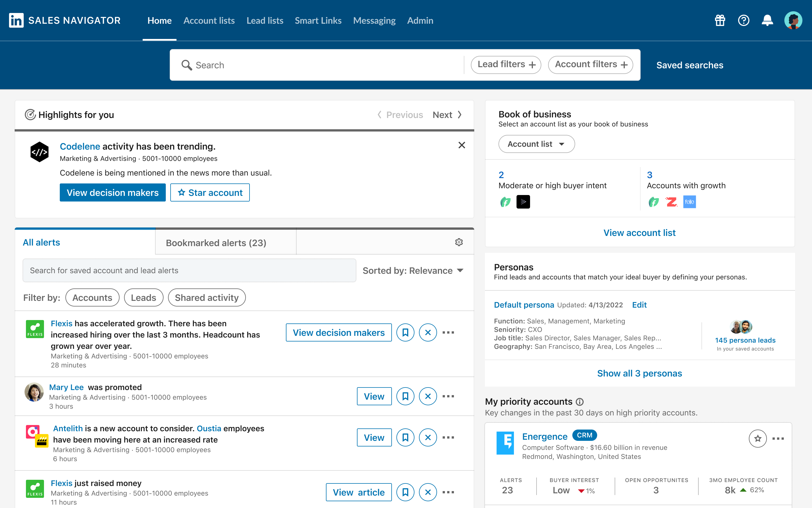The image size is (812, 508).
Task: Dismiss the Codelene highlight card
Action: click(462, 145)
